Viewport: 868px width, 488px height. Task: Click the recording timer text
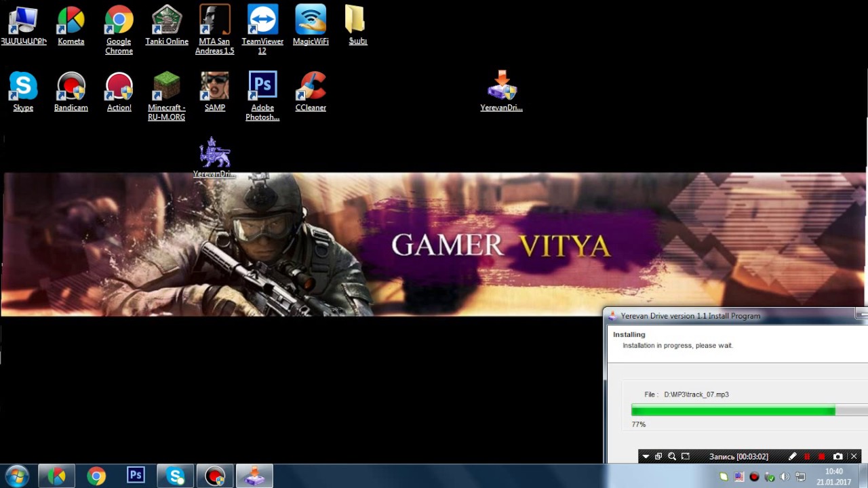tap(738, 457)
